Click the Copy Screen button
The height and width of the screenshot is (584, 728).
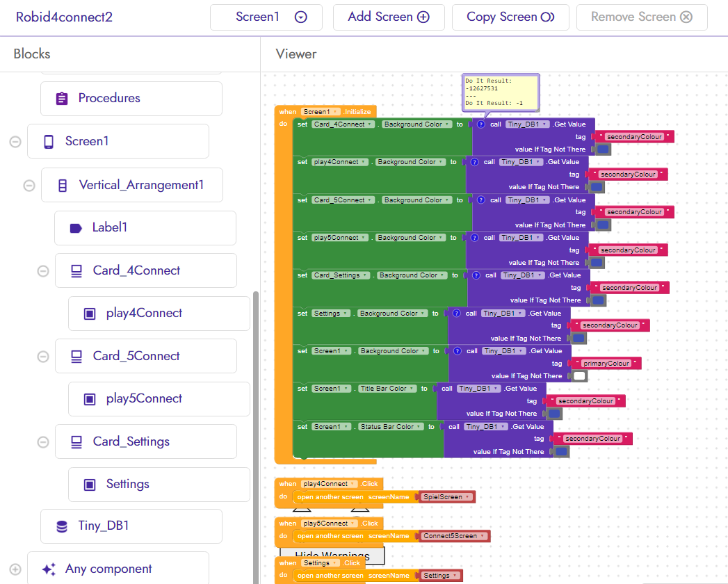click(x=510, y=17)
